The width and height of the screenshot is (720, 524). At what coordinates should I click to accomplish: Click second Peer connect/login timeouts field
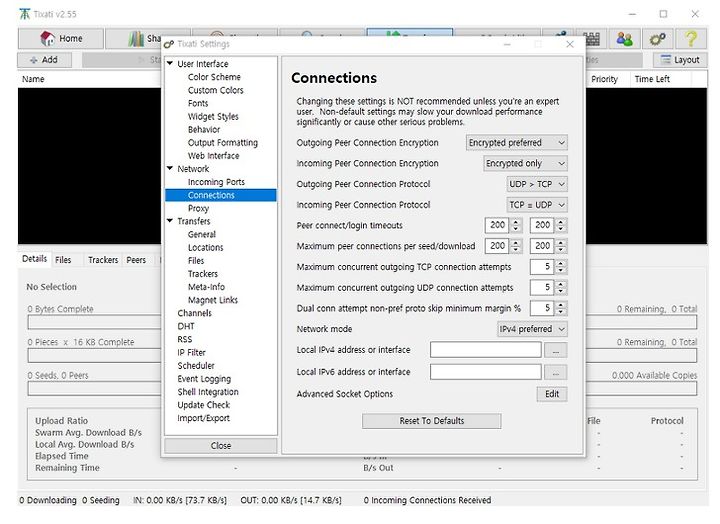tap(542, 225)
